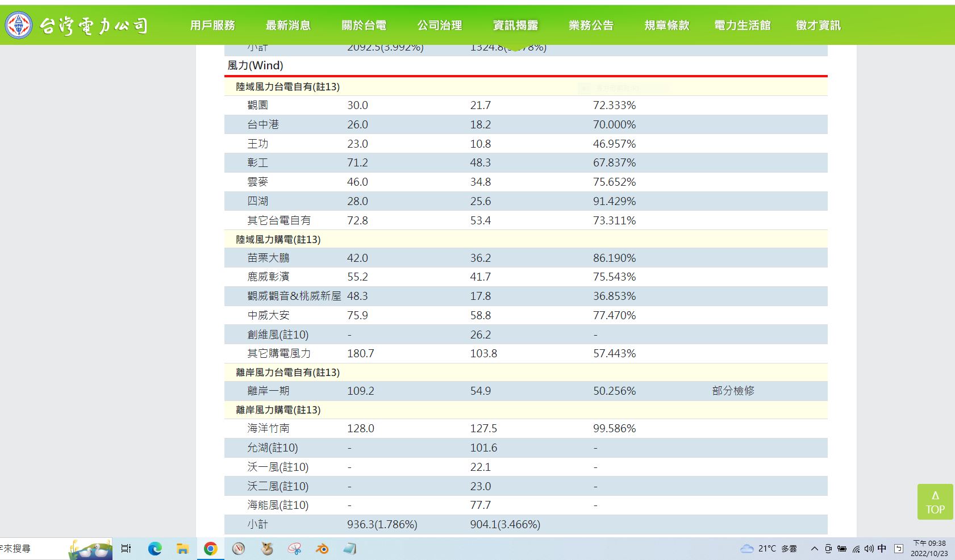This screenshot has height=560, width=955.
Task: Select the 雲麥 row name
Action: click(x=258, y=182)
